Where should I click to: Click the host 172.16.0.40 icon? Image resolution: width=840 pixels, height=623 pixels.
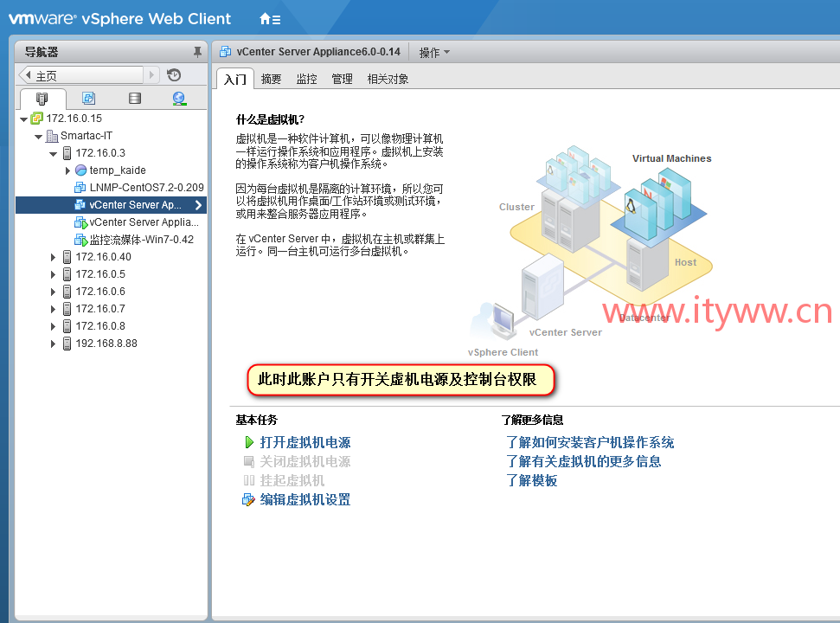tap(67, 257)
